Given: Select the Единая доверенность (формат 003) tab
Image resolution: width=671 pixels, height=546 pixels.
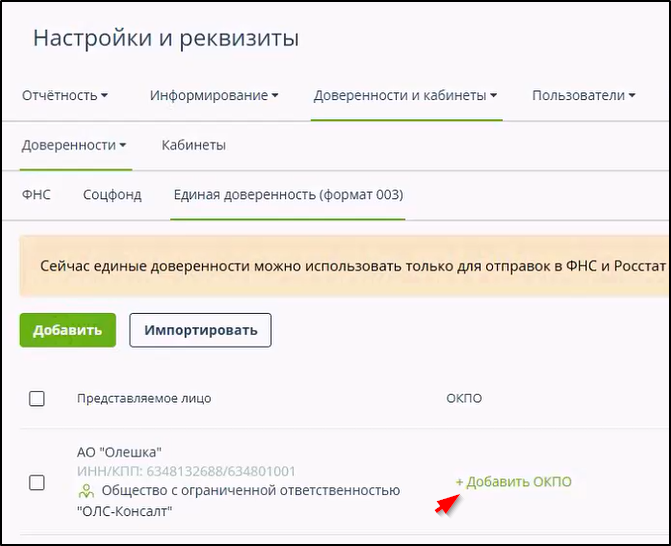Looking at the screenshot, I should pyautogui.click(x=288, y=195).
